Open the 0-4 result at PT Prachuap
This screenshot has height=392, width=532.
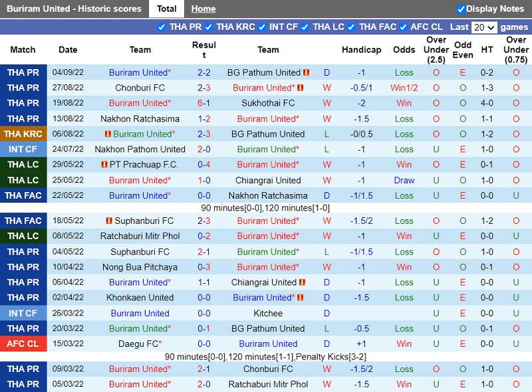pyautogui.click(x=204, y=165)
